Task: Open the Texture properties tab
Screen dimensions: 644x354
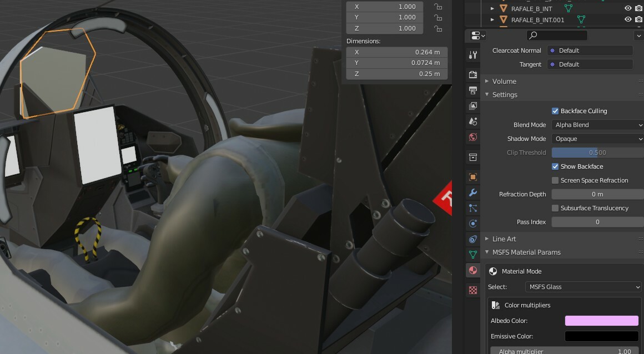Action: tap(473, 290)
